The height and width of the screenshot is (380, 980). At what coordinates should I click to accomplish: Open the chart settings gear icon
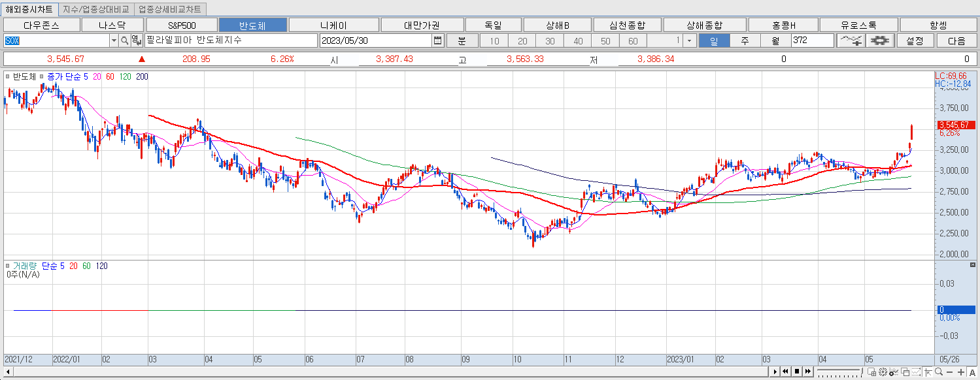(880, 40)
